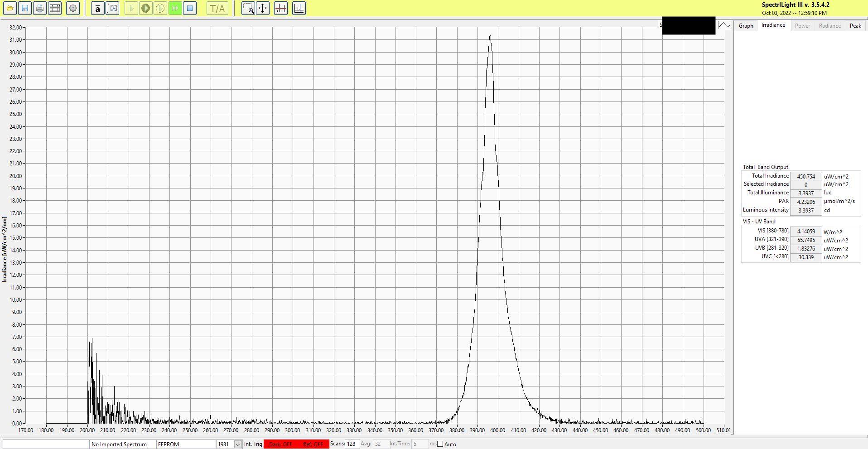Open a spectrum file with the folder icon
Viewport: 868px width, 449px height.
pyautogui.click(x=10, y=8)
